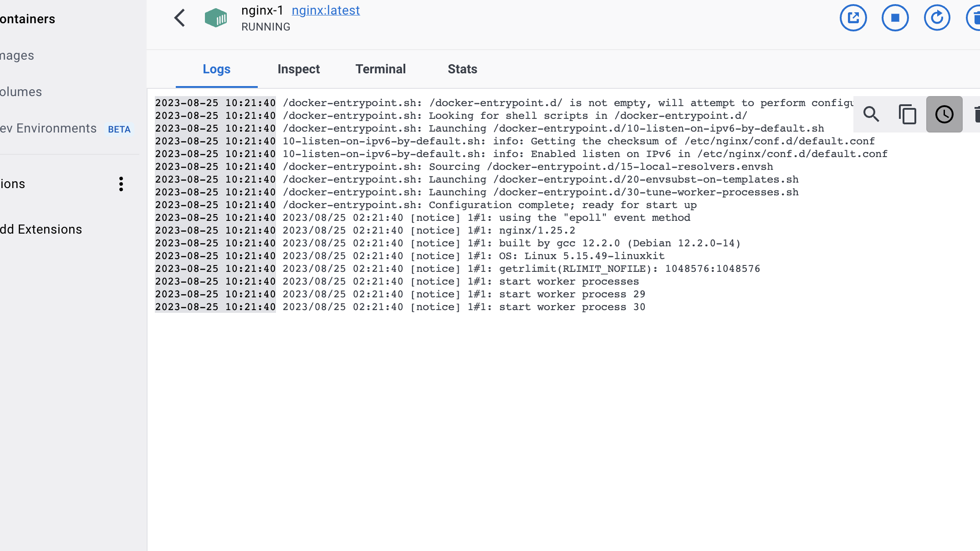Click log line 'OS: Linux 5.15.49-linuxkit'
Screen dimensions: 980x551
[x=410, y=256]
